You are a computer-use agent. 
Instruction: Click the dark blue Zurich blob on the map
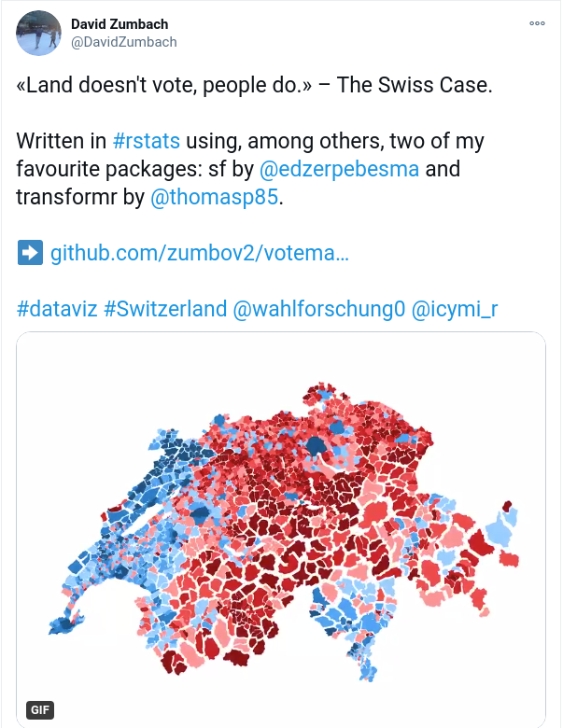316,446
